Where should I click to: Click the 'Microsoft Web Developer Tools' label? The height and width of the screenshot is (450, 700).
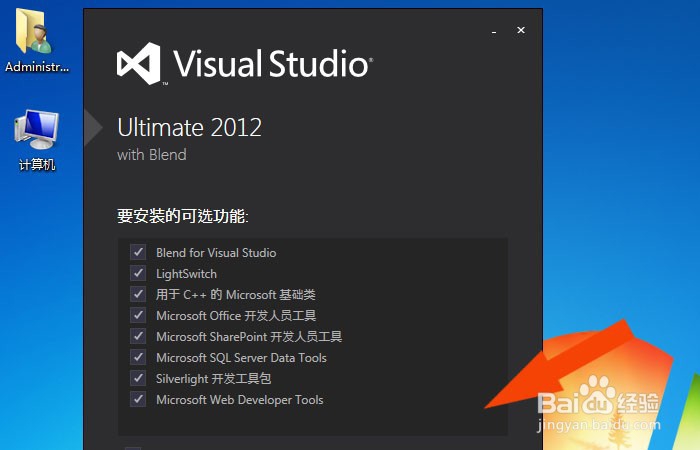click(239, 400)
